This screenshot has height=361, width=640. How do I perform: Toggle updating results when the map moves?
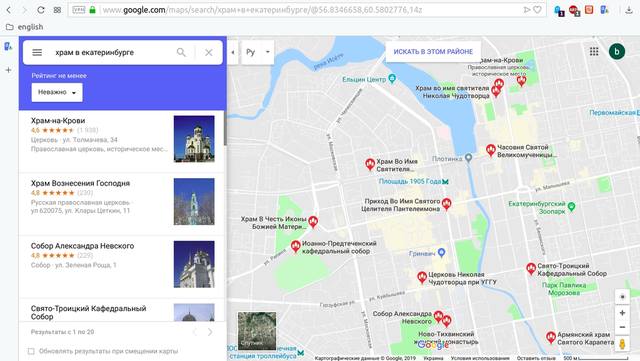coord(31,351)
